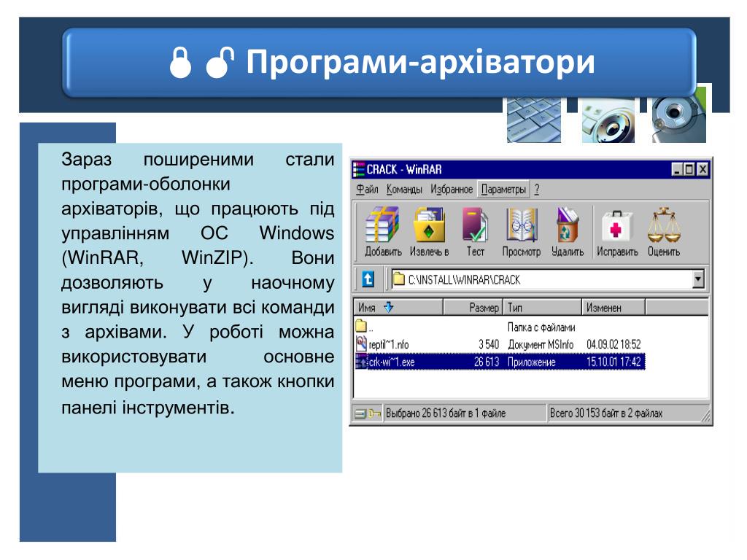This screenshot has width=747, height=560.
Task: Click the 3 540 size value
Action: click(488, 344)
